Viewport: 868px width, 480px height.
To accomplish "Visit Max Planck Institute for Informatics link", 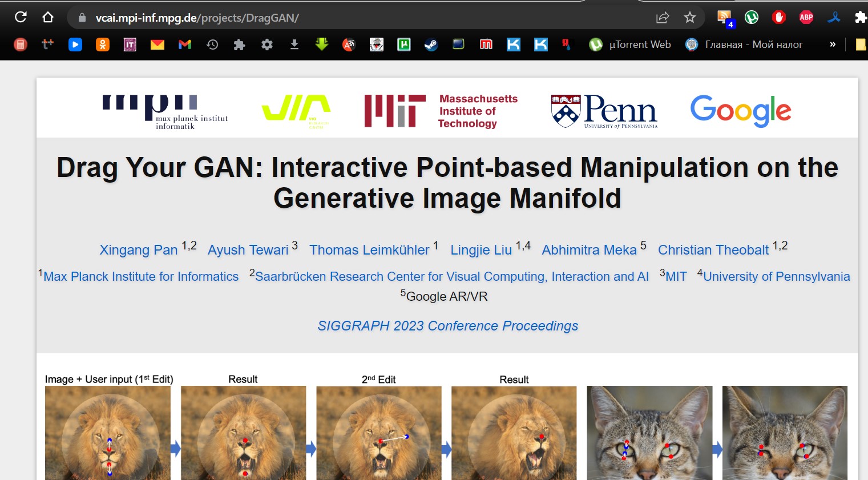I will point(141,276).
